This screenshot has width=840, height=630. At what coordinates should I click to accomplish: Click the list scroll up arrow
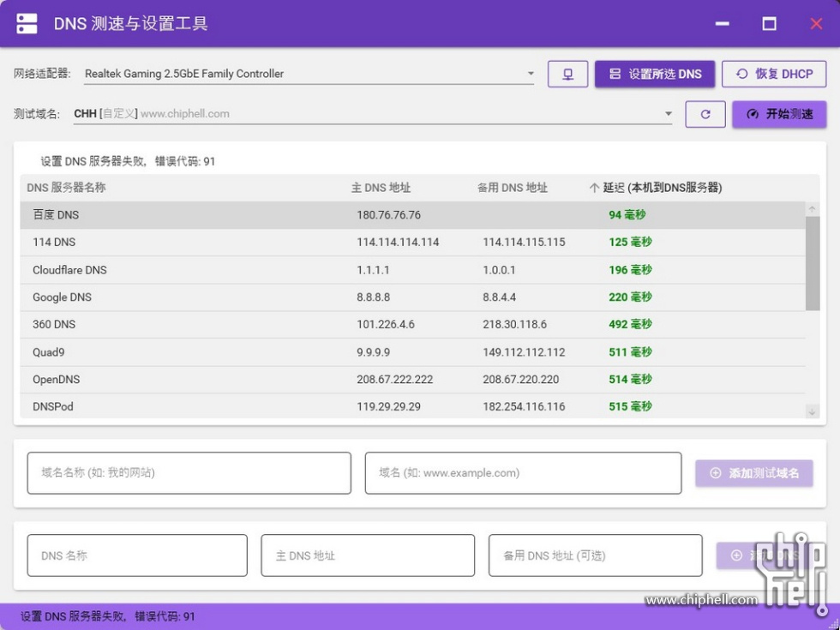coord(813,209)
